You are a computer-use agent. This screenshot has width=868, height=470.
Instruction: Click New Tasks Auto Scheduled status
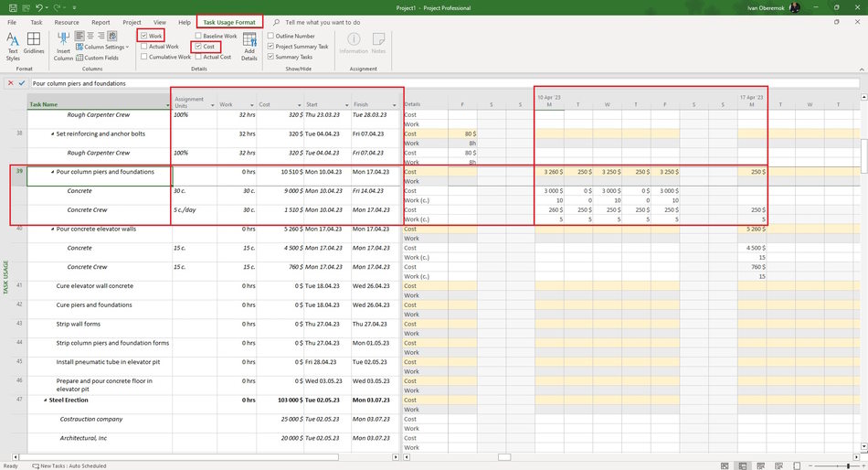click(69, 466)
